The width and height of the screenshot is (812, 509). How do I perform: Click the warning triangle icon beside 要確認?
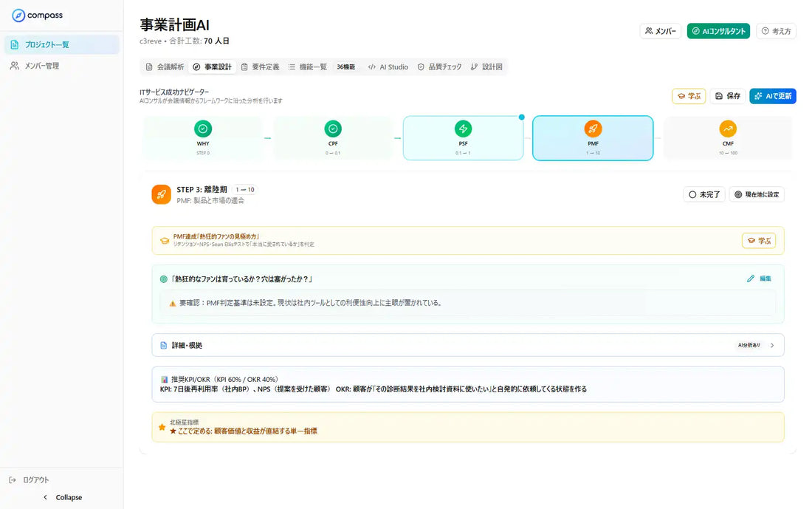tap(173, 303)
